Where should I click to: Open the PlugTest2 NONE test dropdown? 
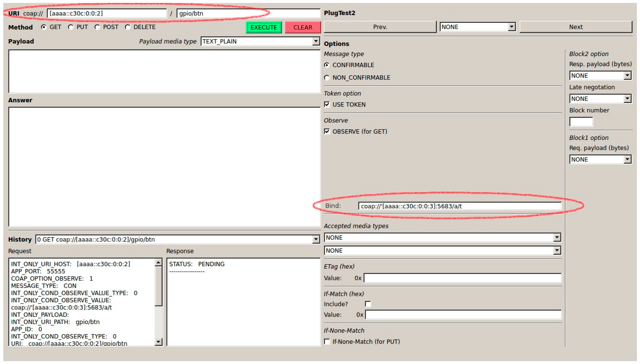[x=511, y=27]
